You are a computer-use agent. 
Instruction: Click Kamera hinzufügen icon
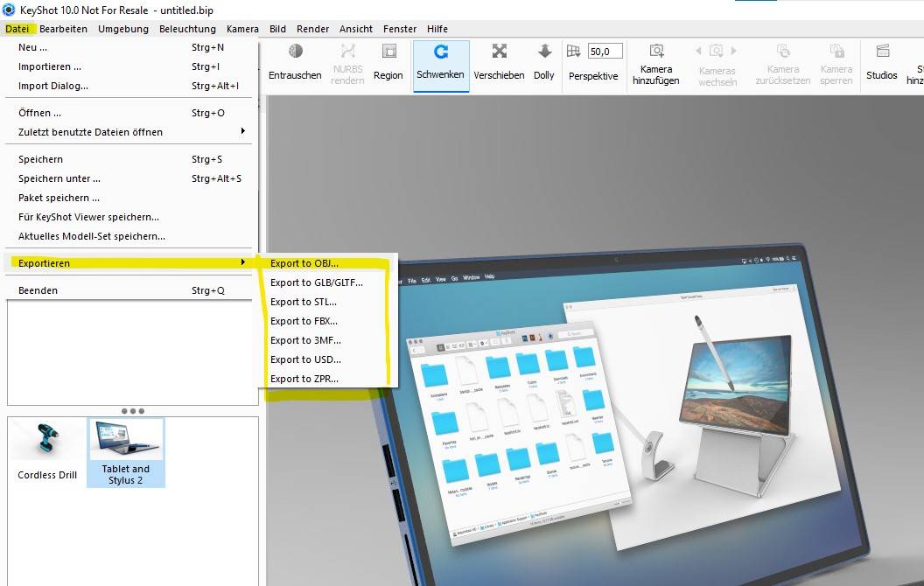656,51
